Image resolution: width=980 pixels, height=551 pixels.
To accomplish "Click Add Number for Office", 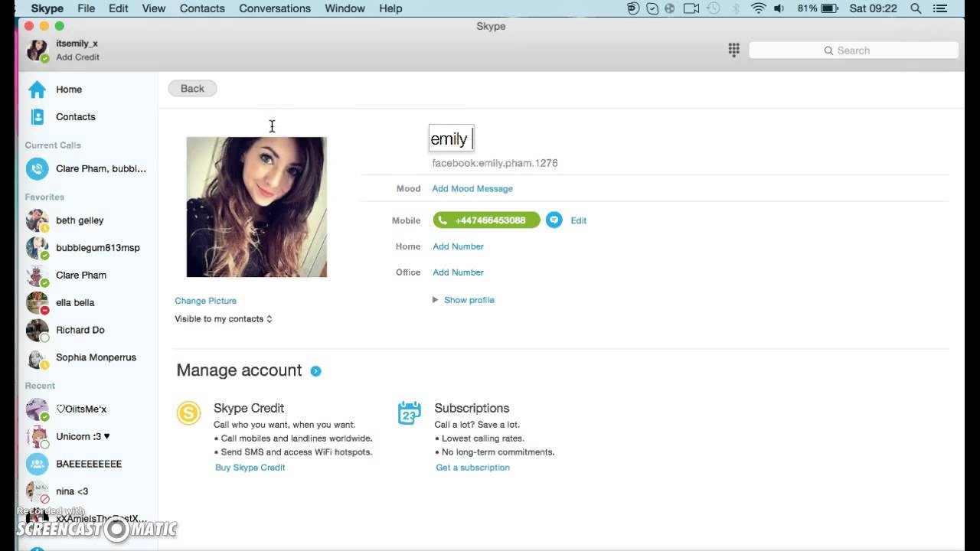I will (x=458, y=272).
